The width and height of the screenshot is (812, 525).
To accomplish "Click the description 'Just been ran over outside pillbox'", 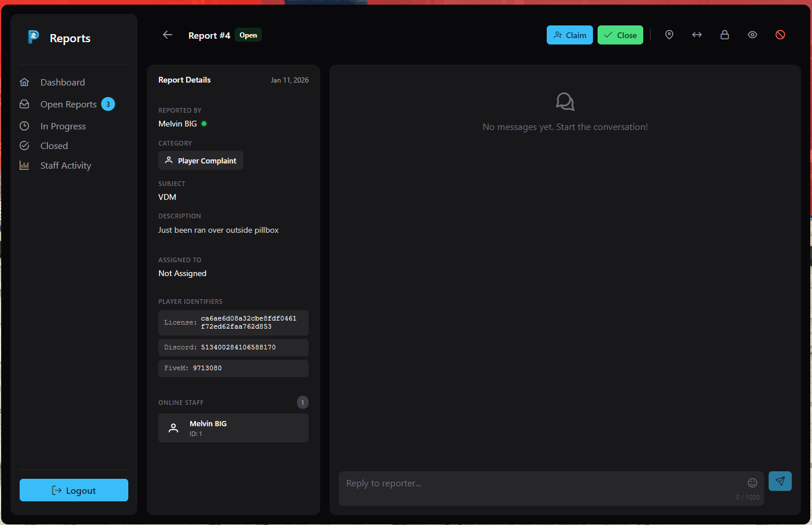I will (218, 230).
